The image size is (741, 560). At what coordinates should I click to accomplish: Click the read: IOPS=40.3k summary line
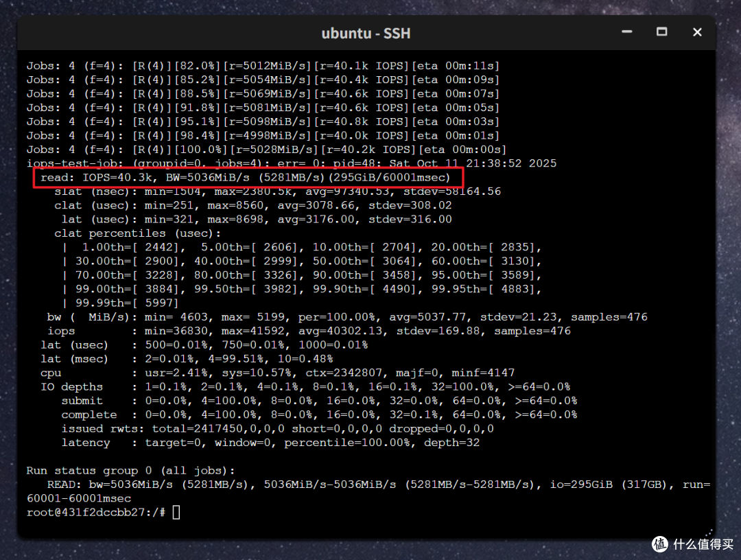pos(245,178)
